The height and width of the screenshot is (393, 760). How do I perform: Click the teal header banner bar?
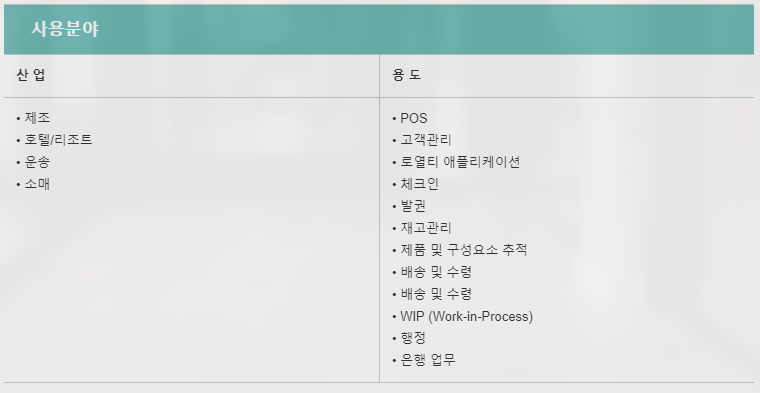click(x=379, y=30)
